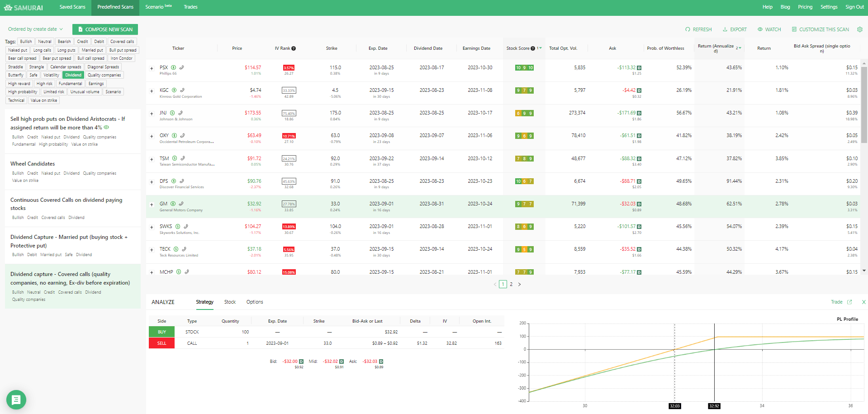Click the gear icon beside Customize This Scan
The width and height of the screenshot is (868, 414).
[x=860, y=29]
